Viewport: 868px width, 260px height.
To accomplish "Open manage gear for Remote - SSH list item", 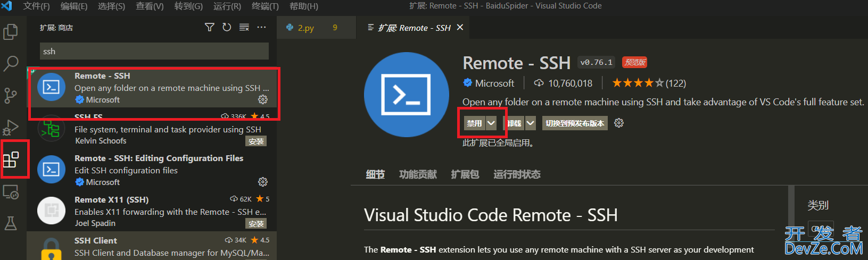I will [x=263, y=99].
